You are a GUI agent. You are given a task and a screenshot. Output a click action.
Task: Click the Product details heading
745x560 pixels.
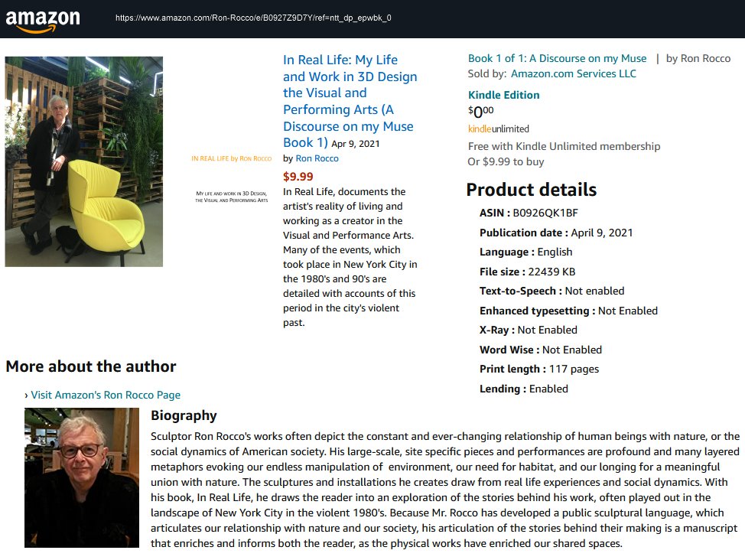(x=531, y=190)
